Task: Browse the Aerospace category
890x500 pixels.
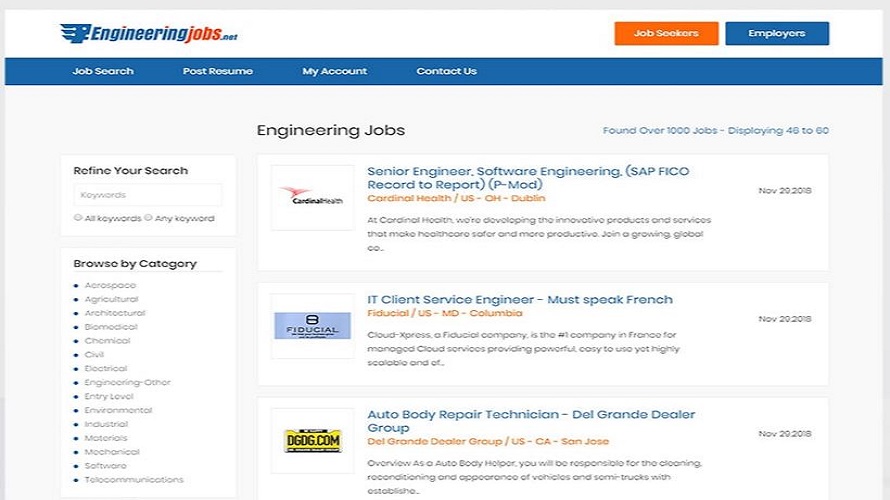Action: 110,285
